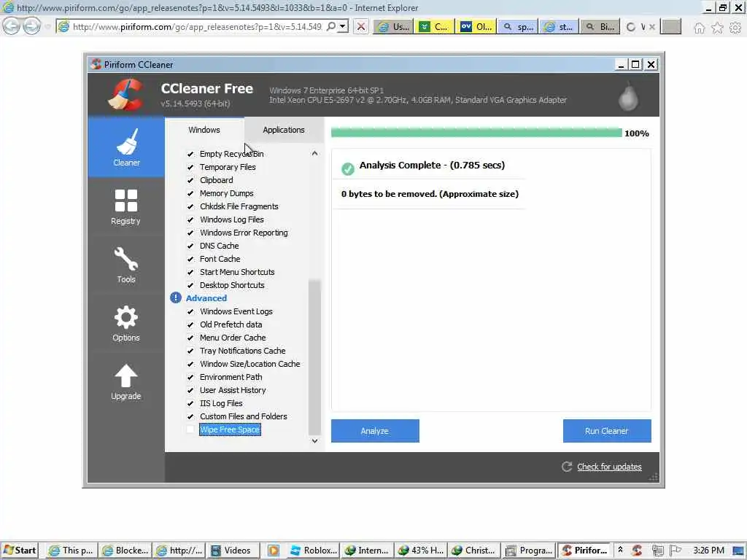Click the Analyze button

point(375,431)
